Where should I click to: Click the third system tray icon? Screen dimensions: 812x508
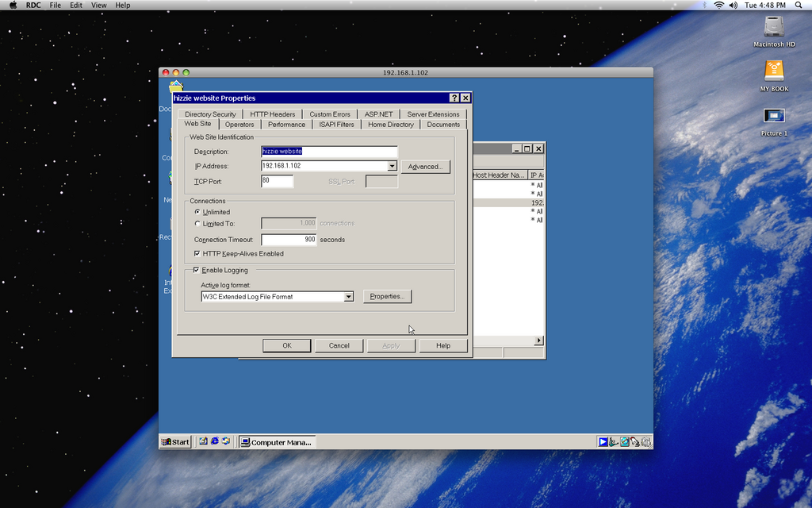(625, 442)
